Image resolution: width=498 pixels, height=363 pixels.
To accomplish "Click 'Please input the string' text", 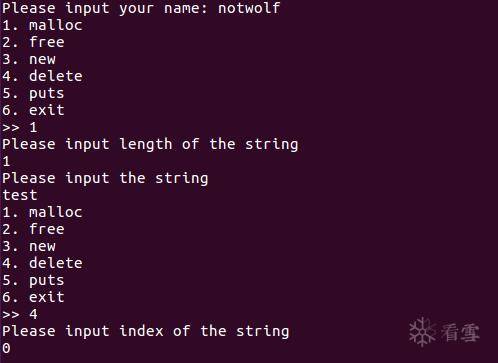I will tap(105, 178).
